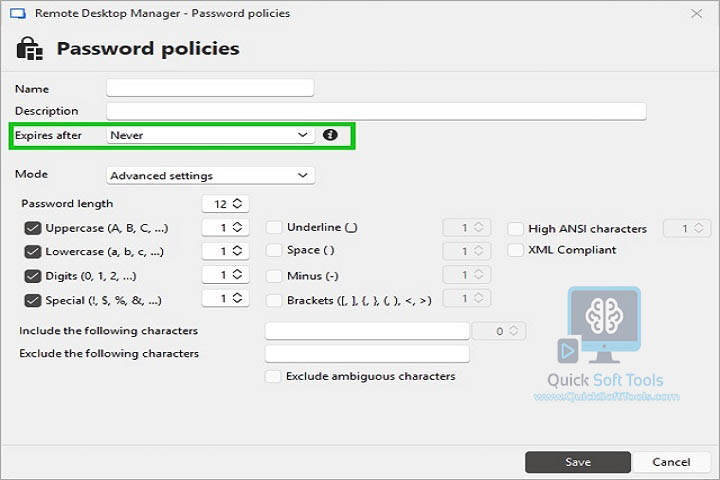Click the info icon beside Expires after
This screenshot has width=720, height=480.
(x=330, y=135)
